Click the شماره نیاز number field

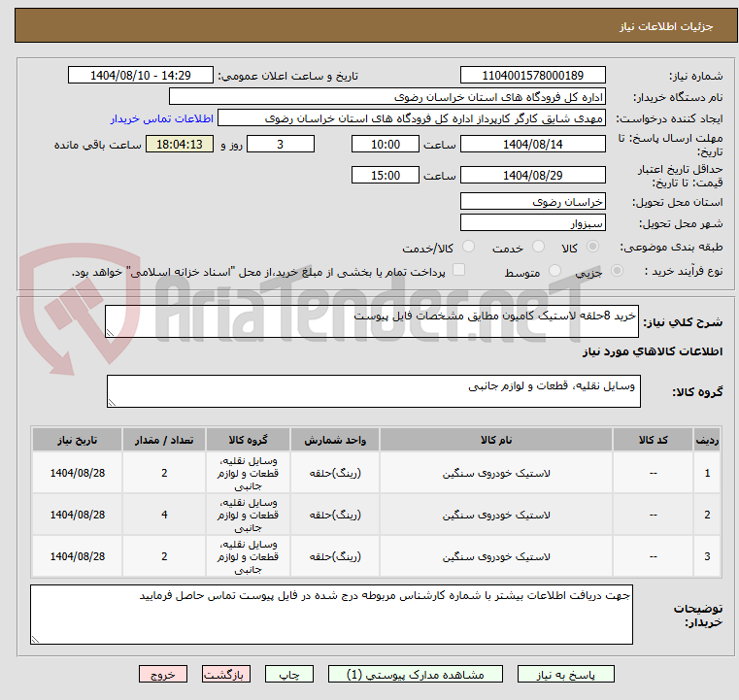(x=532, y=76)
